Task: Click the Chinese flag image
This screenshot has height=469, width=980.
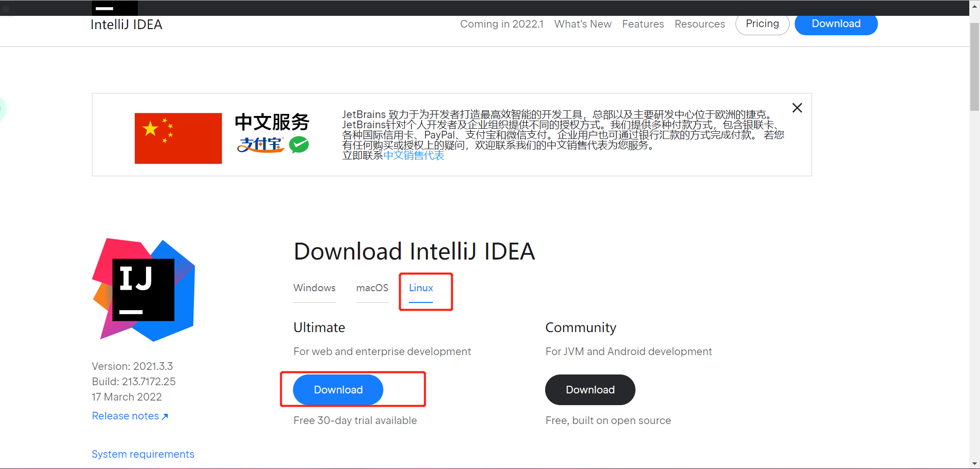Action: (178, 138)
